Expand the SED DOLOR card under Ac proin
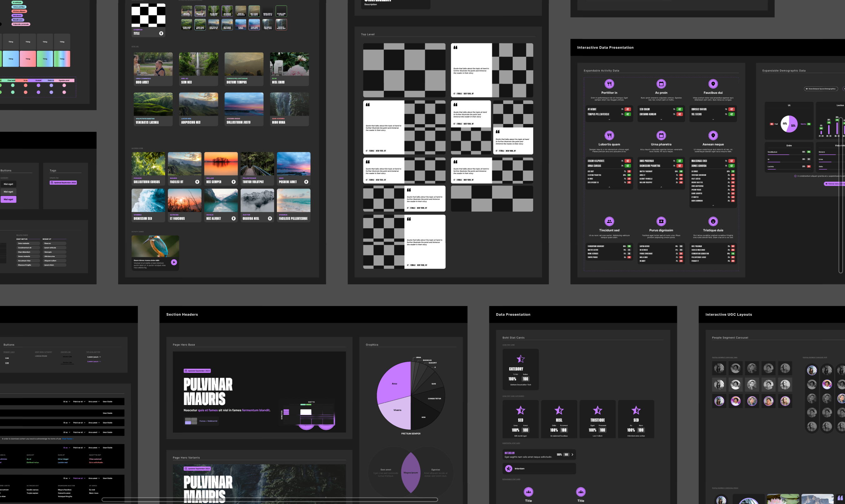Screen dimensions: 845x504 (x=661, y=120)
